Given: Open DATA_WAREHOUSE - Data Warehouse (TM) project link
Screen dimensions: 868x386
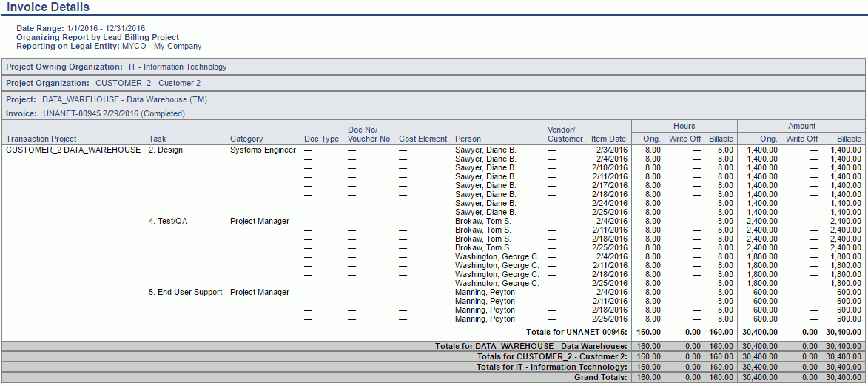Looking at the screenshot, I should tap(124, 99).
